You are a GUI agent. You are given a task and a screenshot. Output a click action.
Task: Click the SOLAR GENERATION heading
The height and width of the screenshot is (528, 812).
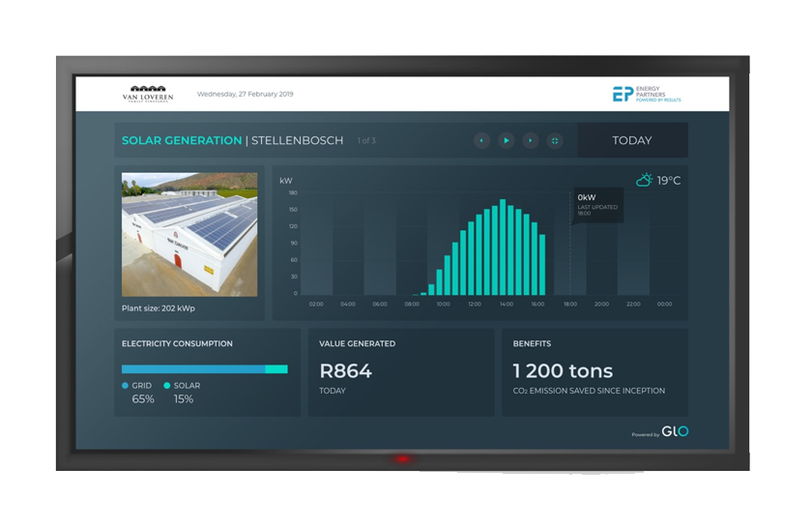tap(182, 140)
